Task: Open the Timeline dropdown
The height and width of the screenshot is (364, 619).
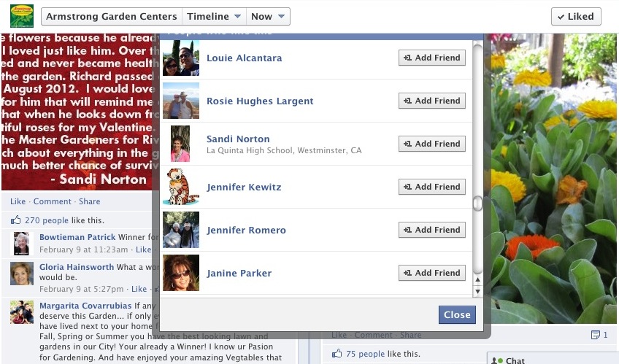Action: coord(214,17)
